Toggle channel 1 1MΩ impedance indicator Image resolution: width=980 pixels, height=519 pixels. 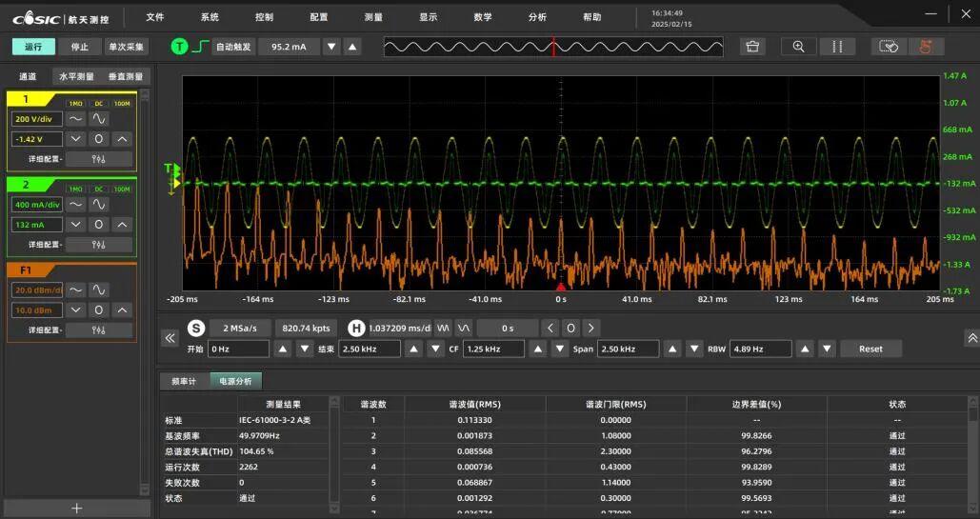75,104
